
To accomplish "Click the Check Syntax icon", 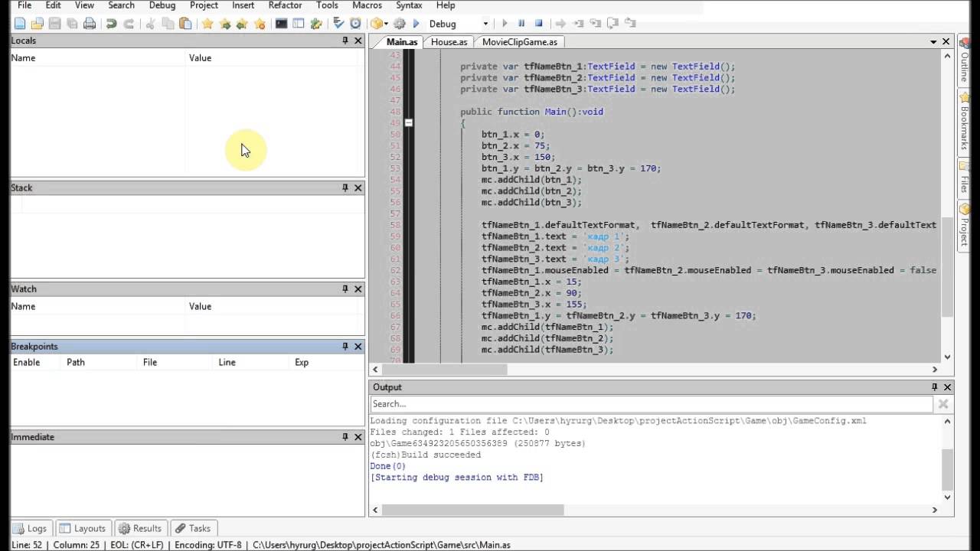I will click(338, 24).
